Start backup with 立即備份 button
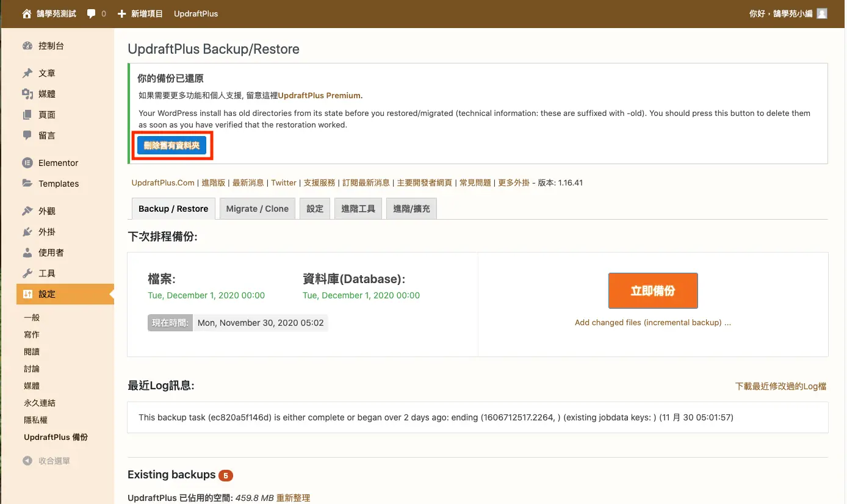The image size is (847, 504). 653,290
